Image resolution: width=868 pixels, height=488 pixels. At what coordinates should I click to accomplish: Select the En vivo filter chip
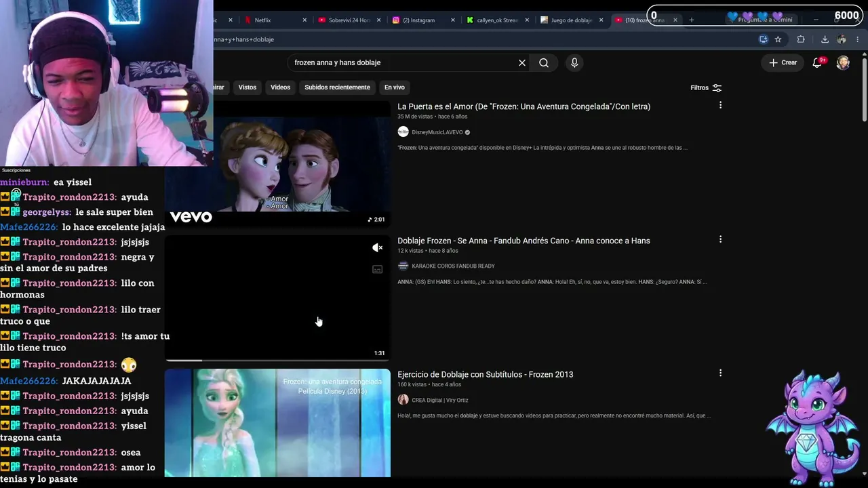(395, 87)
